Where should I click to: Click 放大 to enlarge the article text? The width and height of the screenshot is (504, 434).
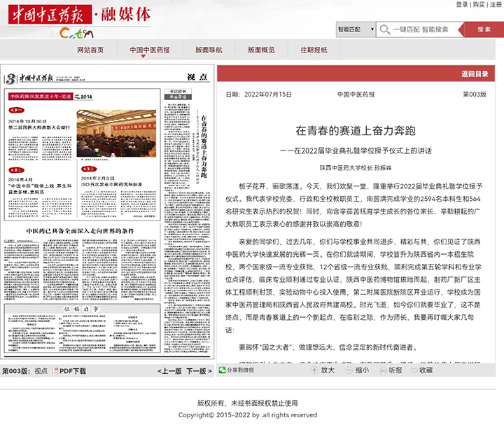coord(328,370)
